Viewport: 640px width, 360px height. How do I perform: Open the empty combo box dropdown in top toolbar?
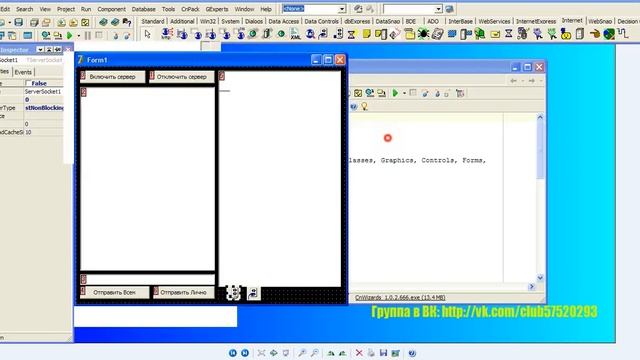pyautogui.click(x=438, y=9)
